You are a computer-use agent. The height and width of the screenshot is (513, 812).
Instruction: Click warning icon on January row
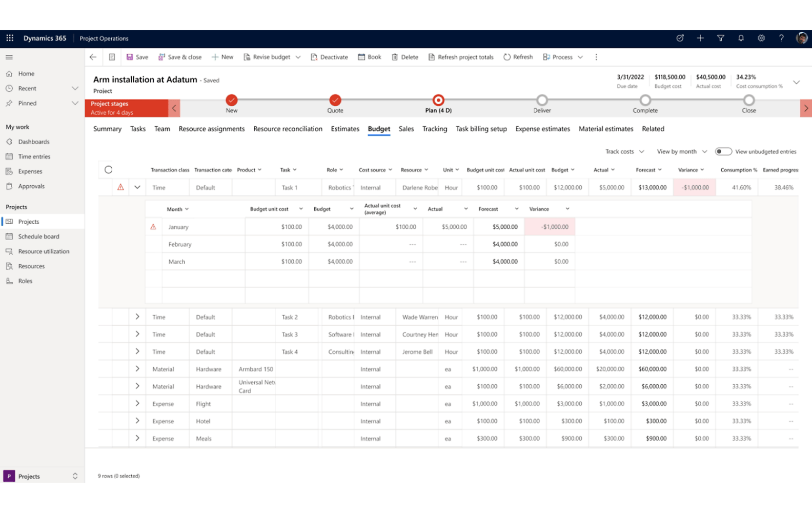tap(153, 226)
